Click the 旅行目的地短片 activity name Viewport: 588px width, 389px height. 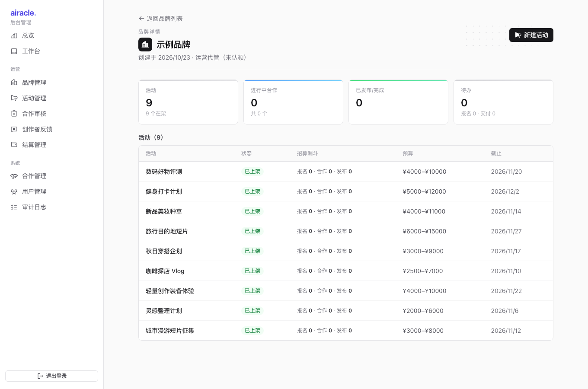click(167, 231)
